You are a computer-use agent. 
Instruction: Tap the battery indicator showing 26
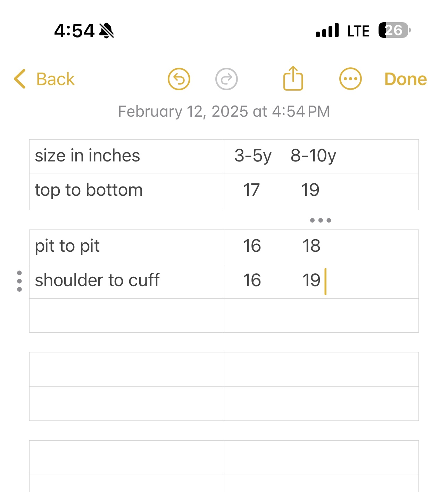click(x=395, y=30)
